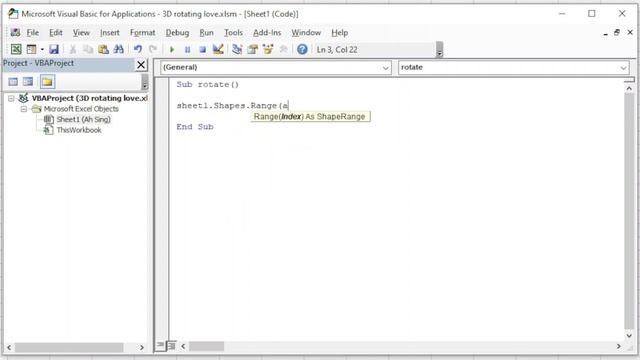Open the File menu
This screenshot has width=640, height=360.
pyautogui.click(x=33, y=33)
